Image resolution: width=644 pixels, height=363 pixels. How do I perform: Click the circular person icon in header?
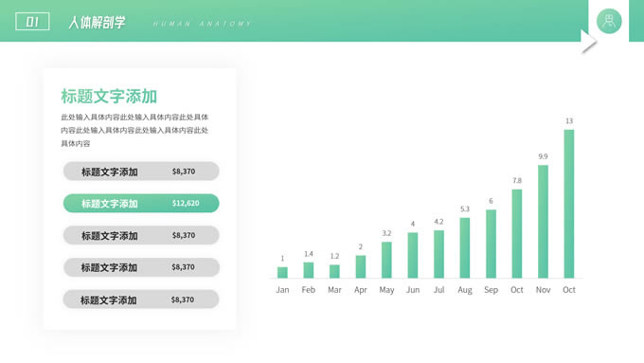click(609, 21)
